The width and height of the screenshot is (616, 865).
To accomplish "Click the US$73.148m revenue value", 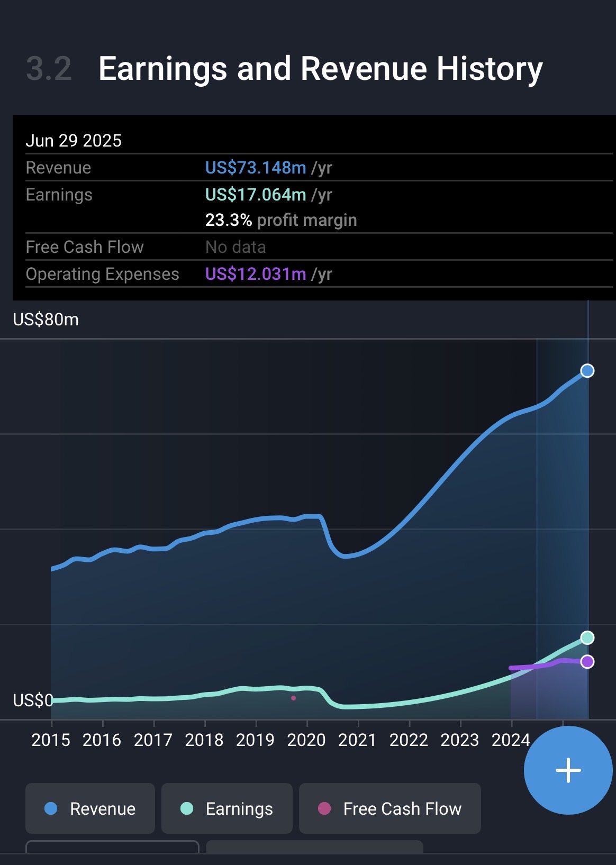I will (x=256, y=168).
